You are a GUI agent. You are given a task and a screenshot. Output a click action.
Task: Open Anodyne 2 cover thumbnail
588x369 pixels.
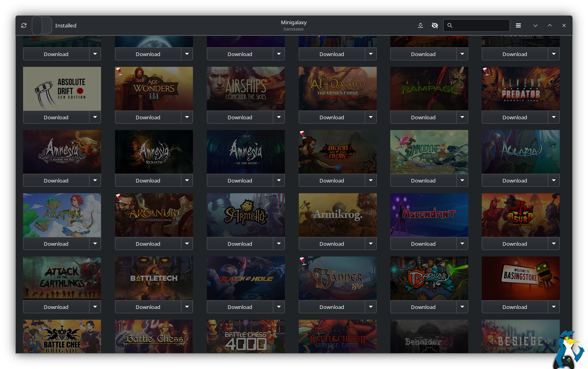tap(429, 152)
